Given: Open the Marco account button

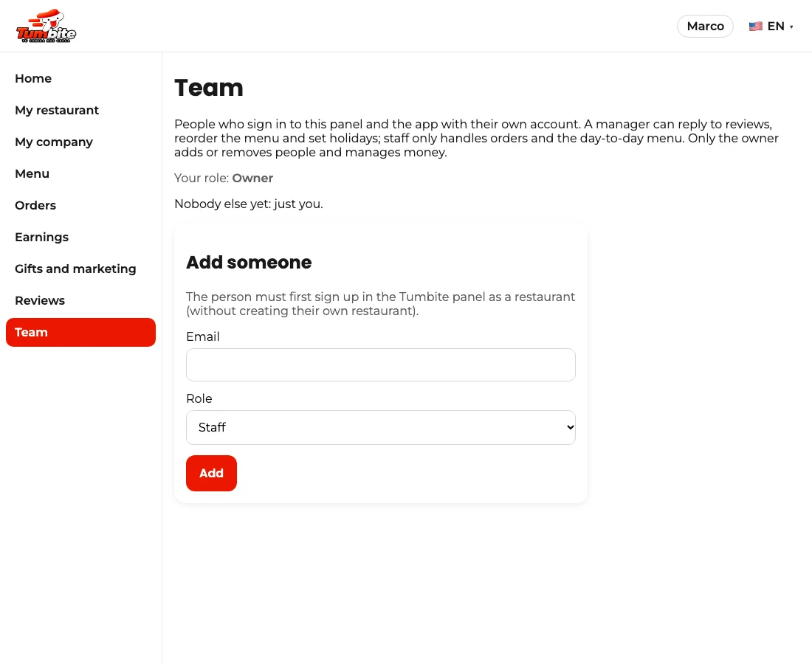Looking at the screenshot, I should tap(705, 27).
